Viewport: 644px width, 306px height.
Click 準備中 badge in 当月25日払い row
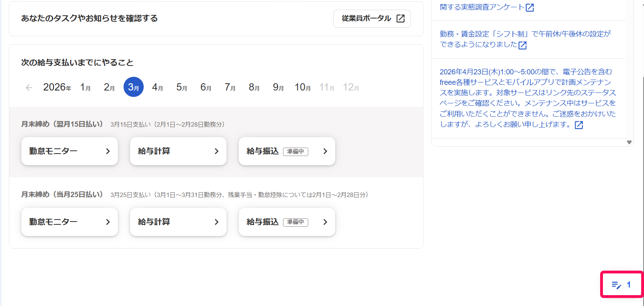click(295, 222)
